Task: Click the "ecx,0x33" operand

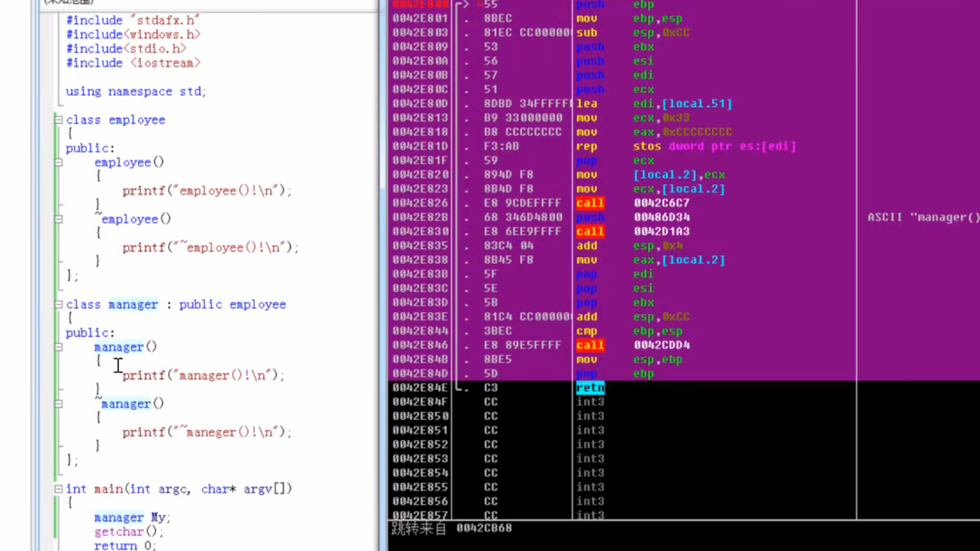Action: [x=661, y=118]
